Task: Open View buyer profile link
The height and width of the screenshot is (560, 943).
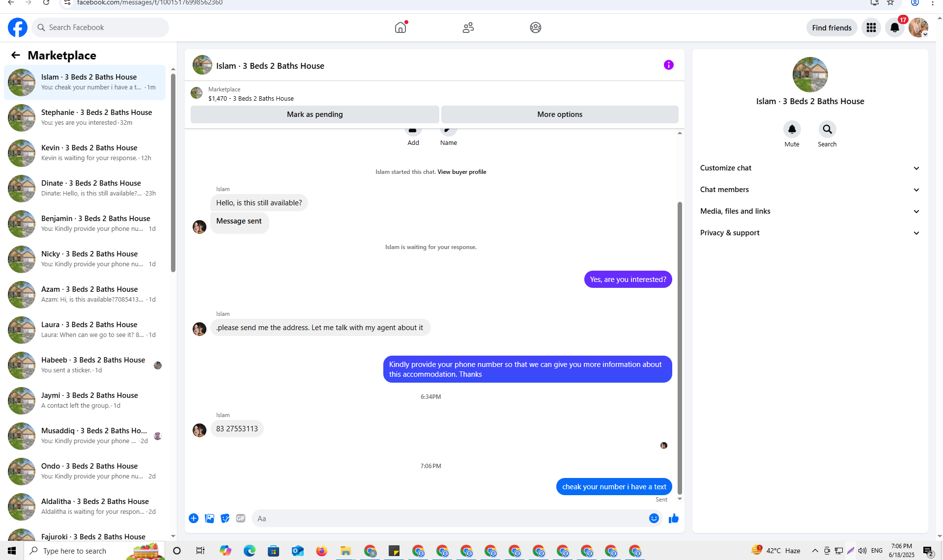Action: [x=462, y=172]
